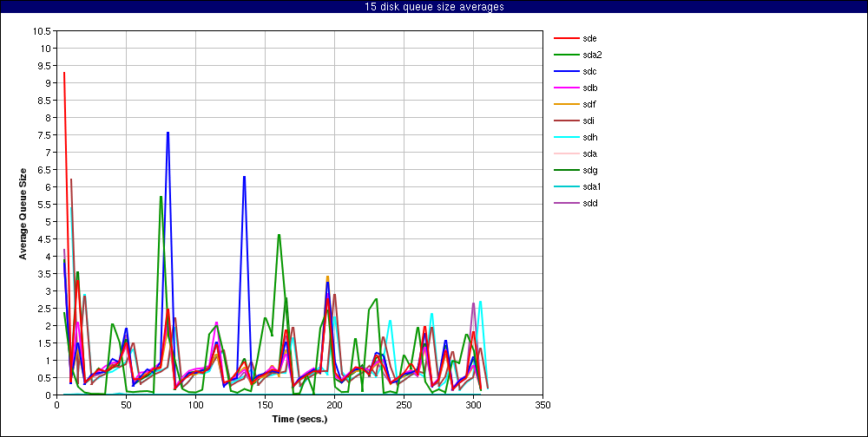Click the cyan sdh legend color line
Viewport: 868px width, 437px height.
point(566,137)
